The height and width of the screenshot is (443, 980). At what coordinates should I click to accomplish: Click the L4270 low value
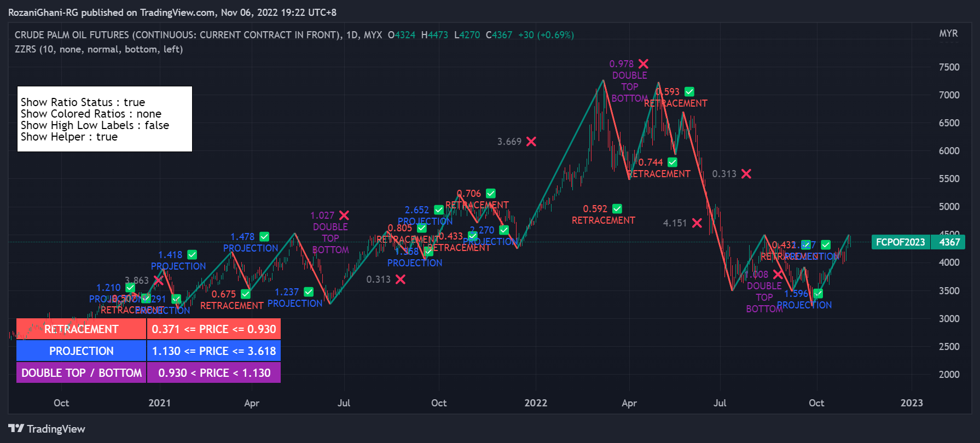[x=467, y=35]
